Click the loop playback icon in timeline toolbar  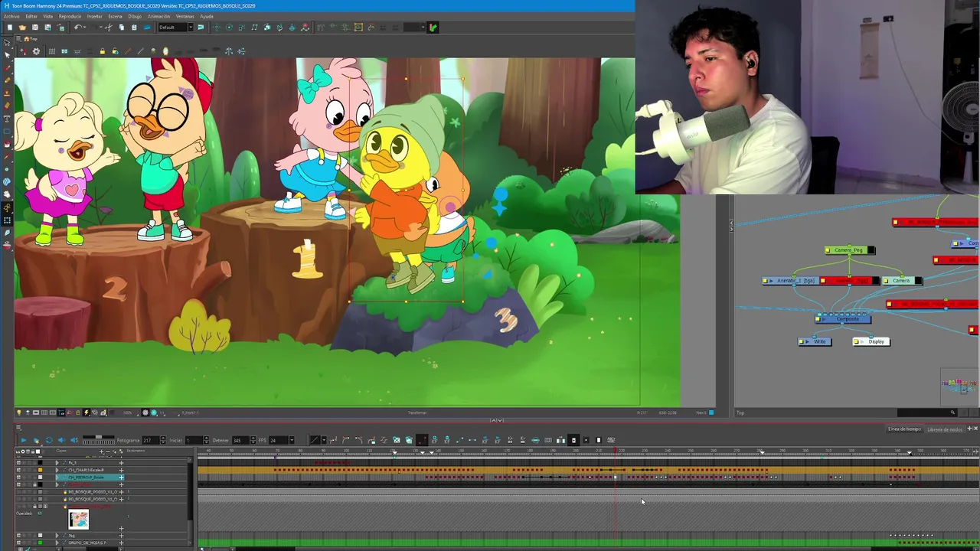point(49,440)
